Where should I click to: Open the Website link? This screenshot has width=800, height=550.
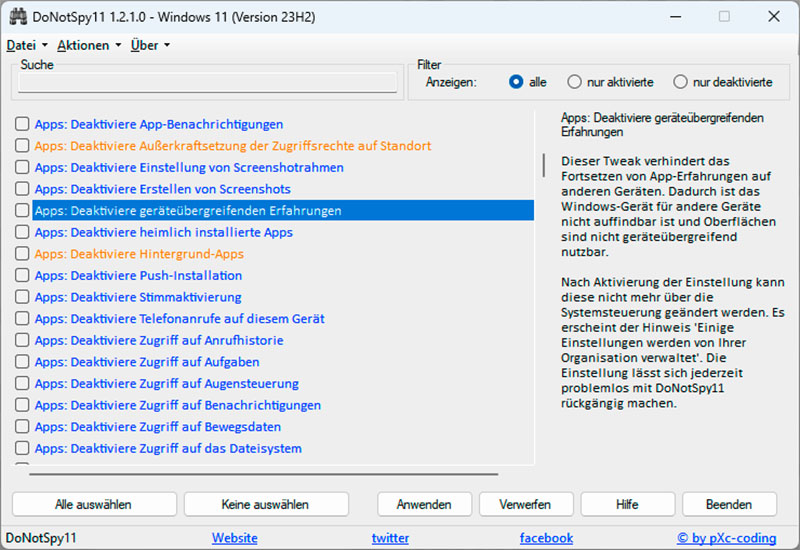[235, 538]
